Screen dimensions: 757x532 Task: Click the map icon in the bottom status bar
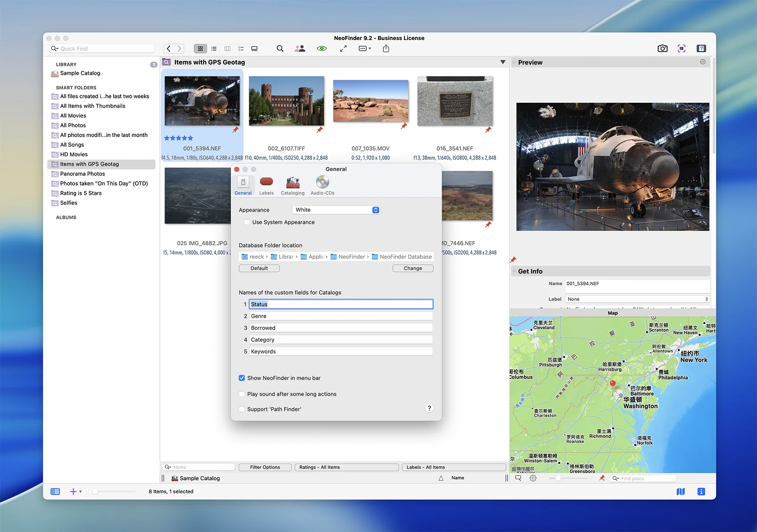coord(680,491)
